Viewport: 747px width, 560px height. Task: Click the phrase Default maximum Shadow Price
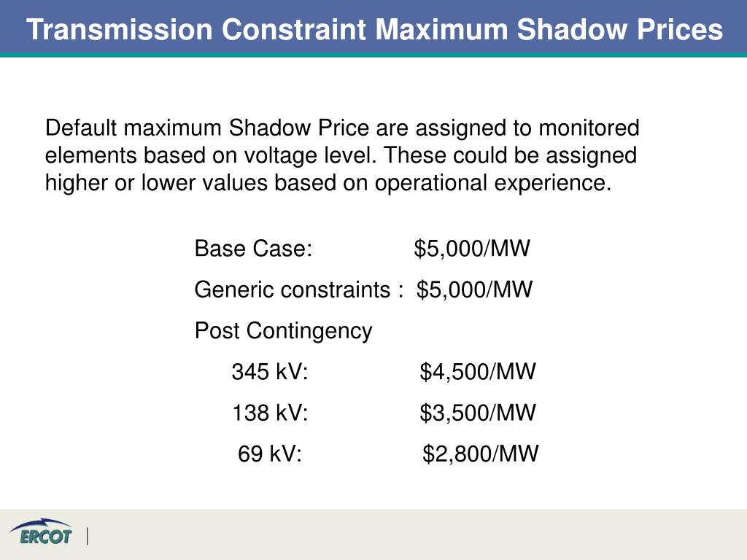tap(207, 128)
